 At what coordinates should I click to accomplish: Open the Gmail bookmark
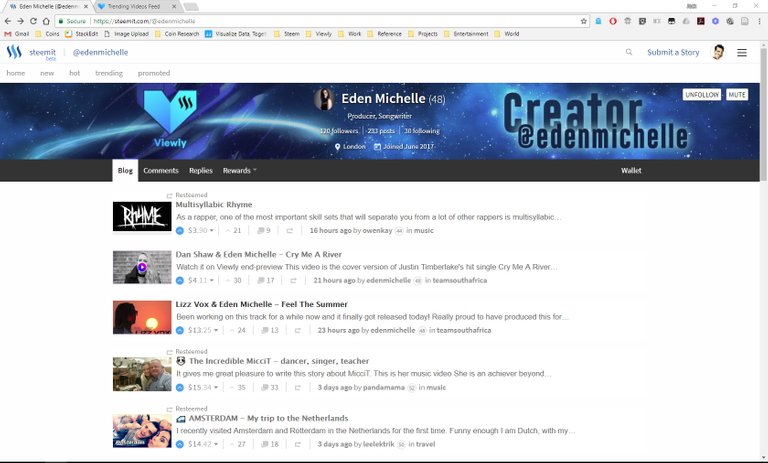click(17, 34)
